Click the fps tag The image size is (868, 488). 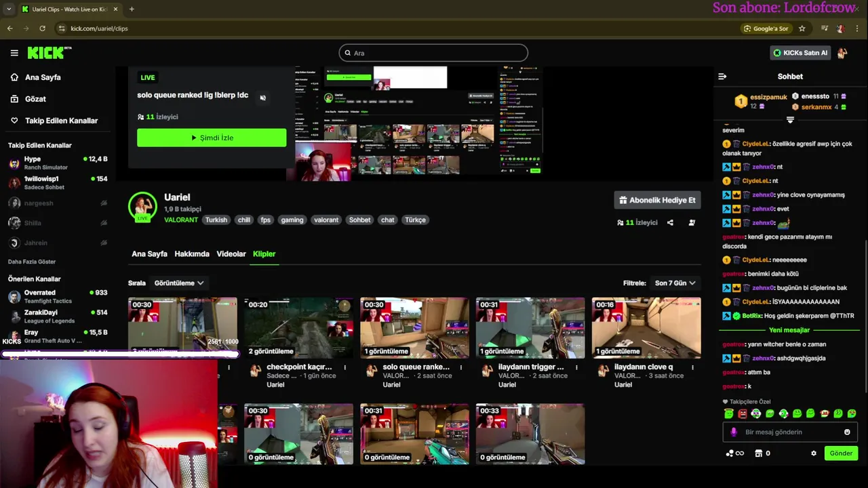pos(266,220)
